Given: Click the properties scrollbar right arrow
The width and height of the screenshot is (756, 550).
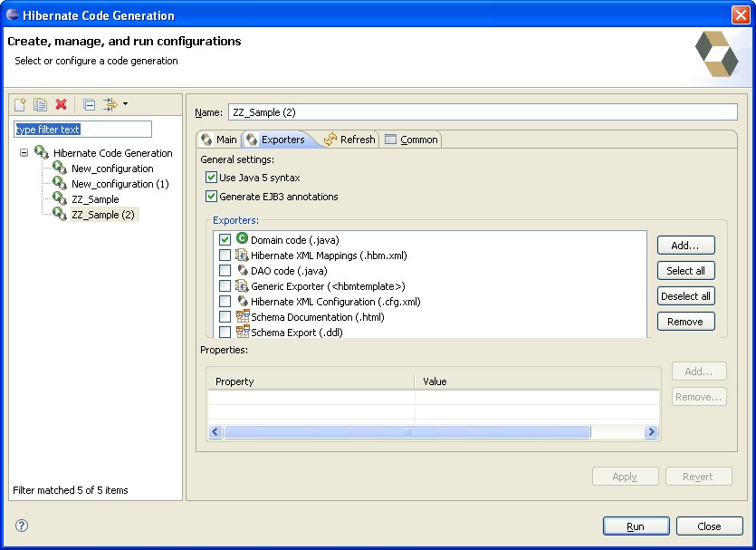Looking at the screenshot, I should click(x=651, y=432).
